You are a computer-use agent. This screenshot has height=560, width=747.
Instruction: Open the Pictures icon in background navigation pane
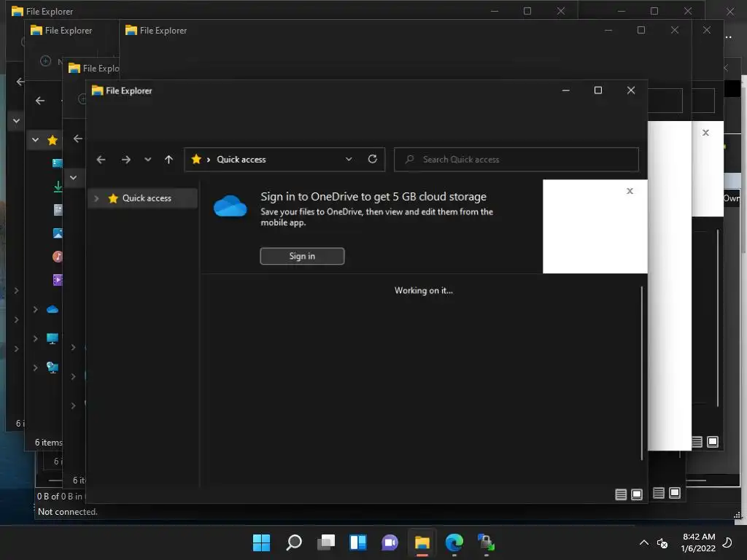click(58, 233)
